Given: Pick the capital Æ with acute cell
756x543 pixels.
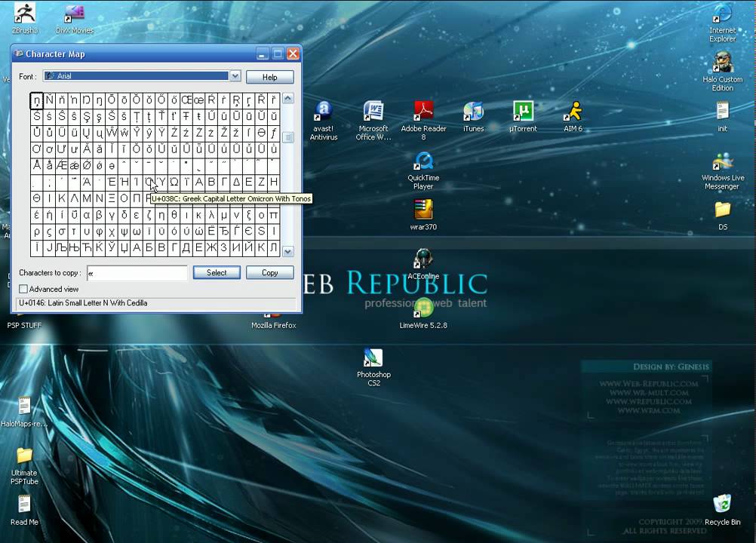Looking at the screenshot, I should (62, 166).
